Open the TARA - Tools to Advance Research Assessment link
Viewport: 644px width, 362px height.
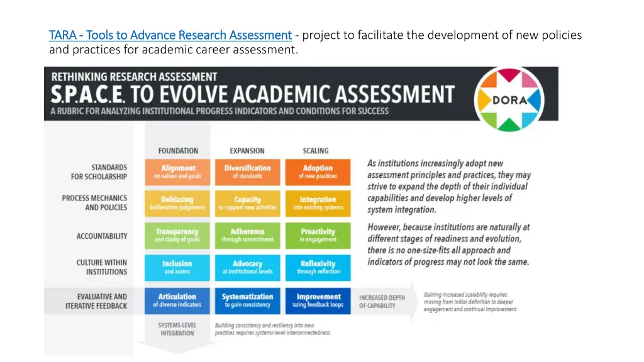[x=170, y=35]
